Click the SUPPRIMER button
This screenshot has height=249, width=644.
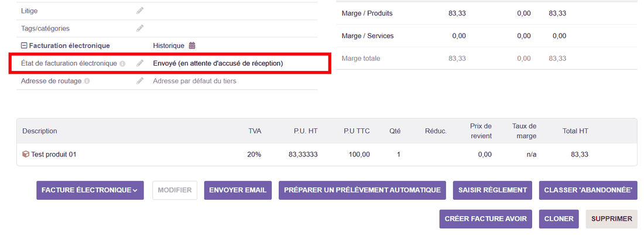click(x=612, y=219)
